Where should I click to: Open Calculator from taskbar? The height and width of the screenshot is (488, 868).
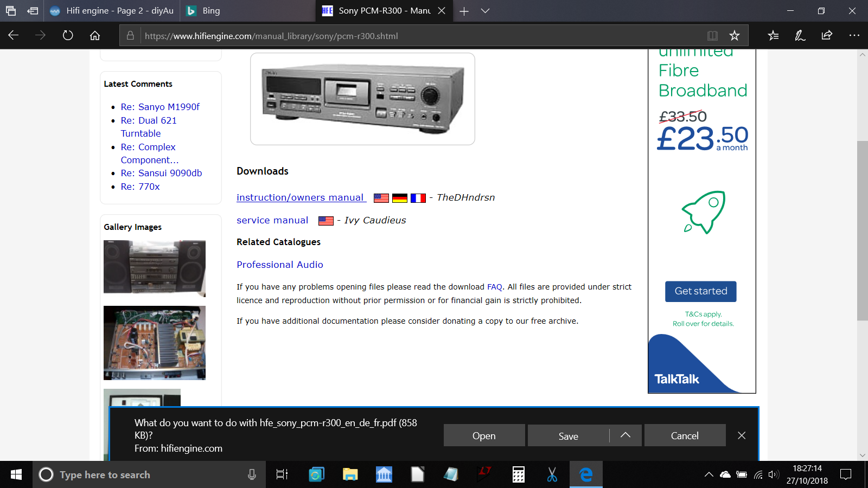coord(518,474)
